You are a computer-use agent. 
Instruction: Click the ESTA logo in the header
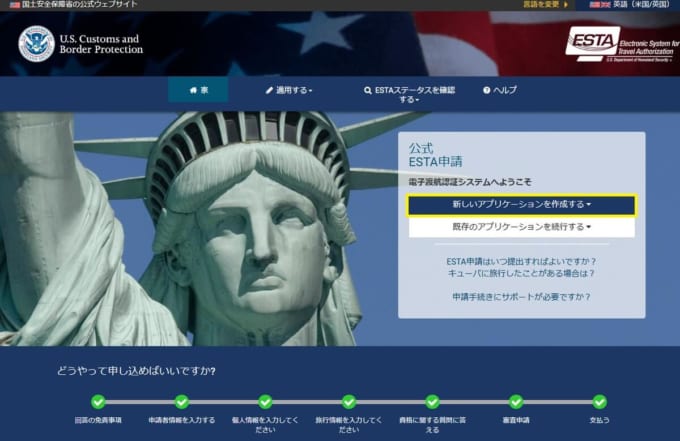622,44
